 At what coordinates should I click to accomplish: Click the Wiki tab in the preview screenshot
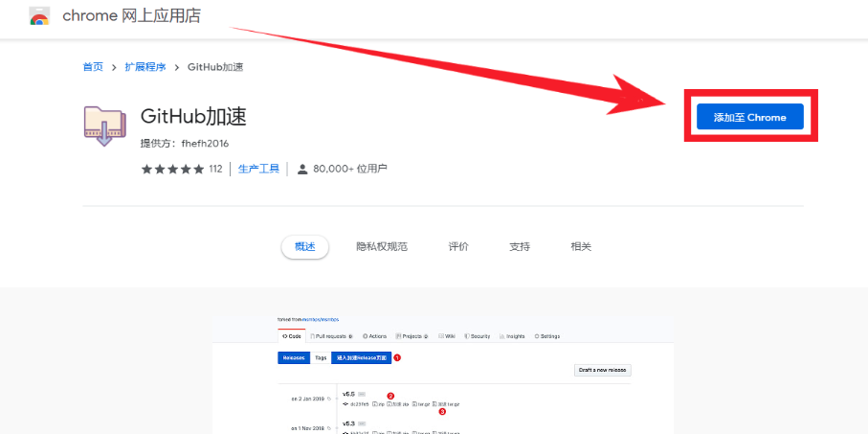[447, 336]
